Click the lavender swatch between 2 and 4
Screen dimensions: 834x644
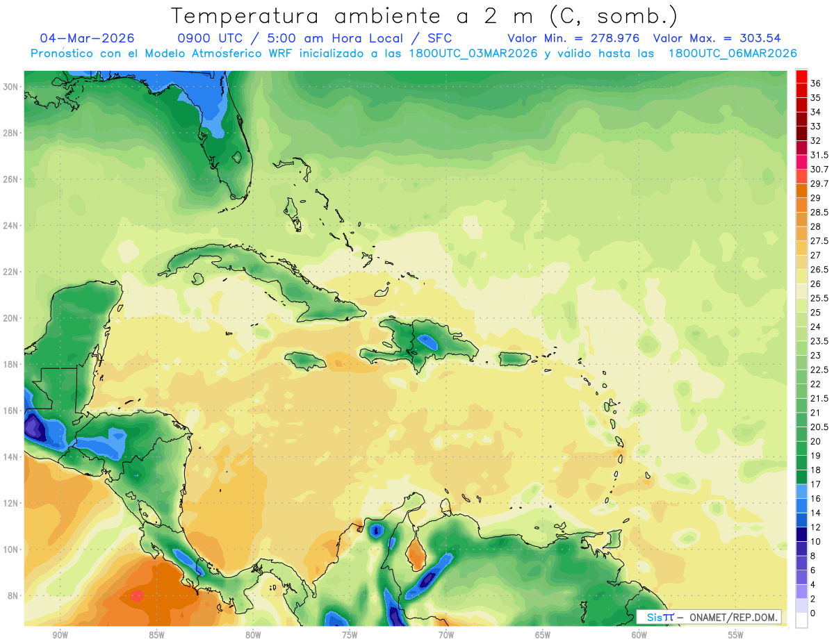point(801,591)
